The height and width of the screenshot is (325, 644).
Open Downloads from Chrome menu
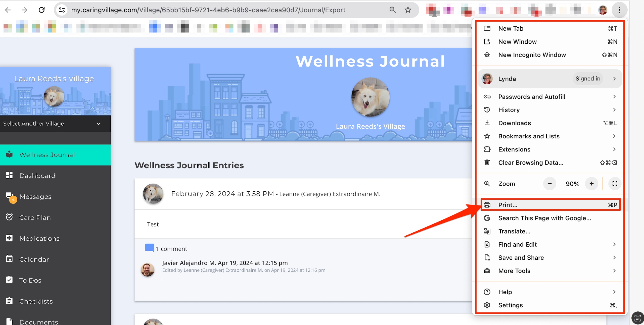[x=550, y=123]
